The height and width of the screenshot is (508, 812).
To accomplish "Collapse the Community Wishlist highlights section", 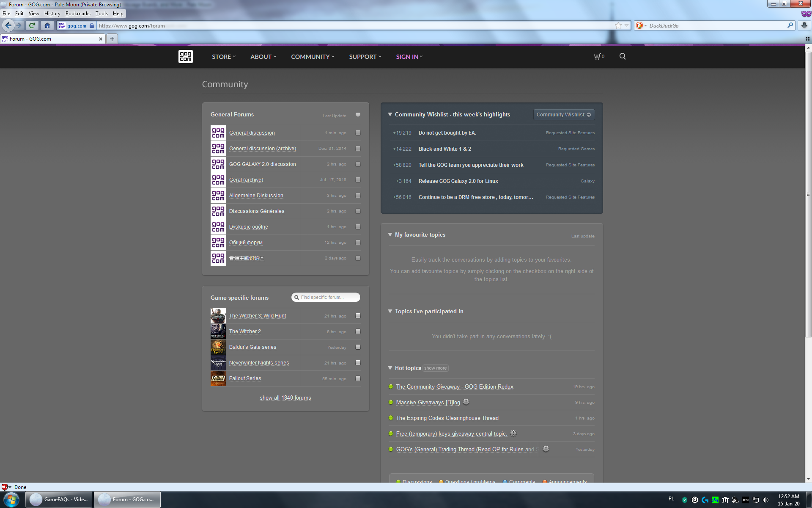I will click(390, 115).
